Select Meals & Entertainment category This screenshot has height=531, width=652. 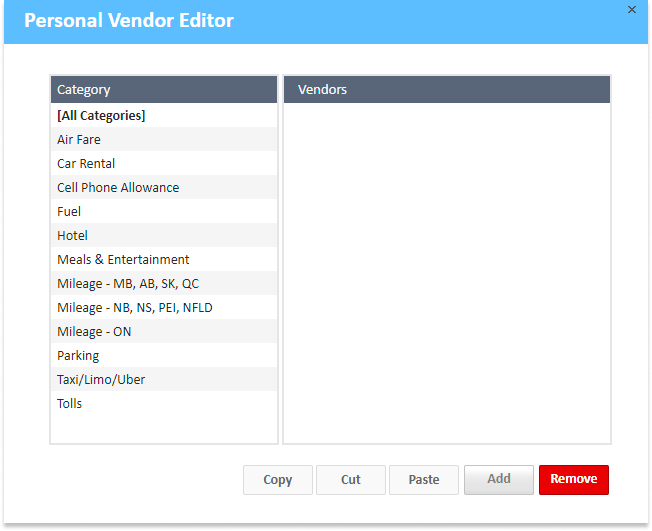click(123, 260)
